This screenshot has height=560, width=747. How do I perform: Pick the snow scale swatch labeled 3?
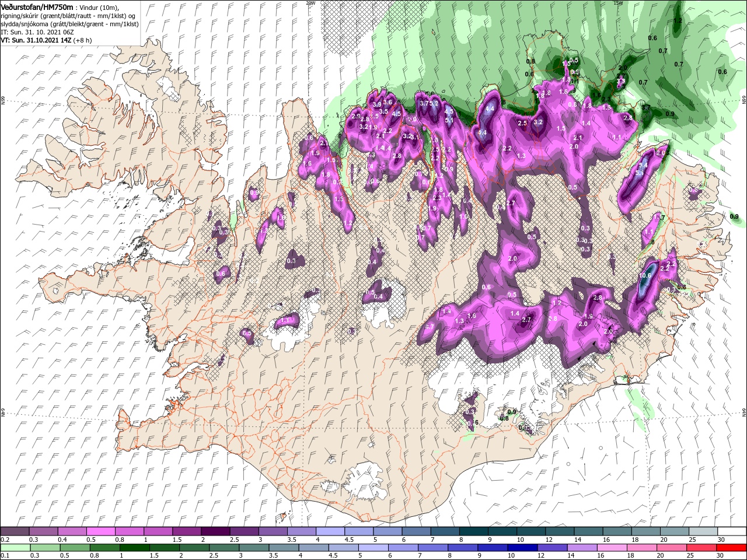click(273, 531)
